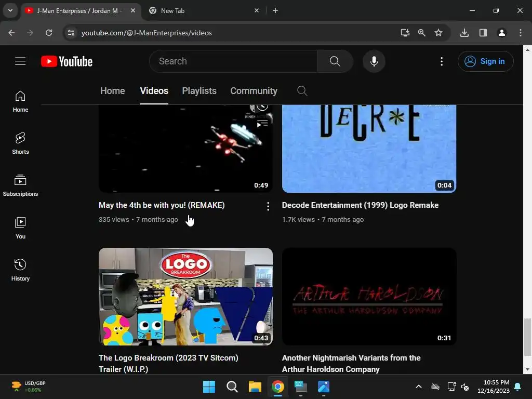Click the scrollbar up arrow

tap(527, 50)
